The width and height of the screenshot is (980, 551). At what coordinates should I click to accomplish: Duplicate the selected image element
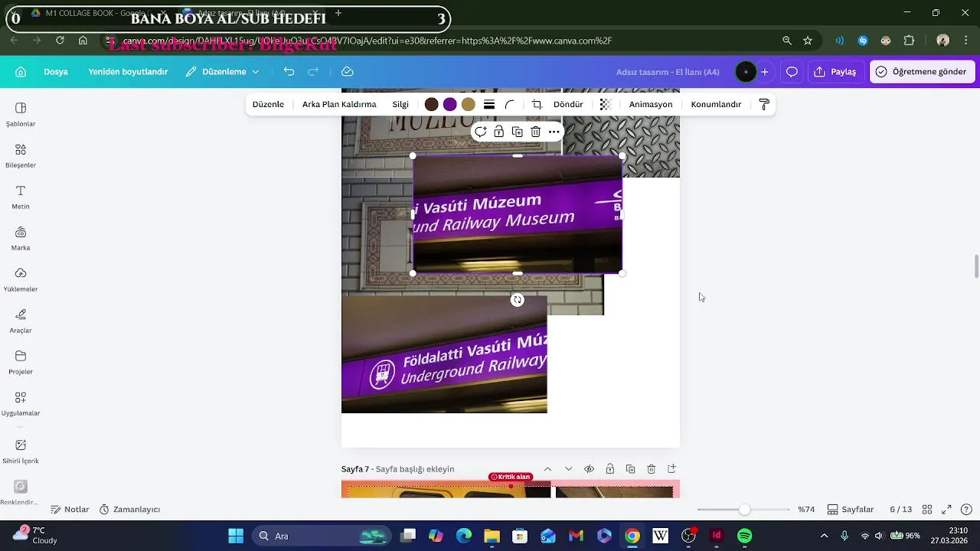pos(517,132)
